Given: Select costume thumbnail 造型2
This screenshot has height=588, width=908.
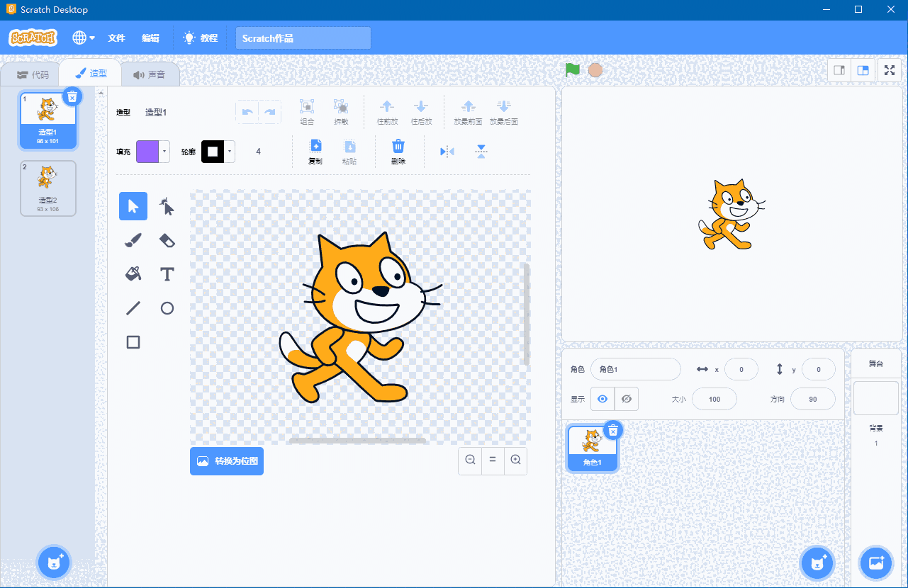Looking at the screenshot, I should pyautogui.click(x=48, y=188).
